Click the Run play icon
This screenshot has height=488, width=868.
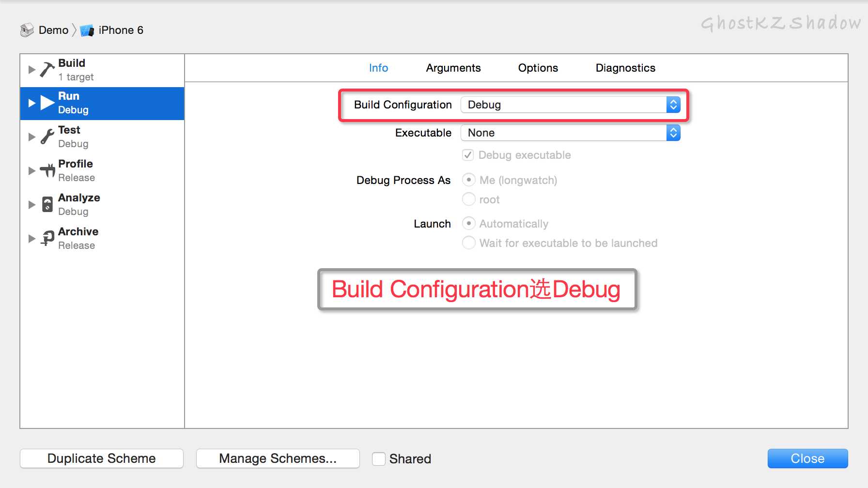(47, 103)
